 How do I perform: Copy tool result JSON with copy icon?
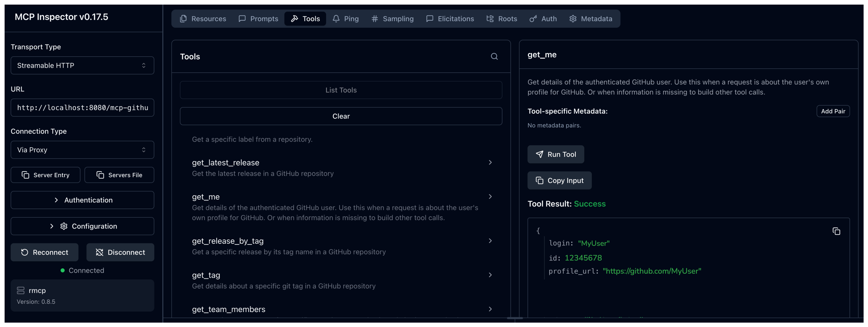pos(836,231)
